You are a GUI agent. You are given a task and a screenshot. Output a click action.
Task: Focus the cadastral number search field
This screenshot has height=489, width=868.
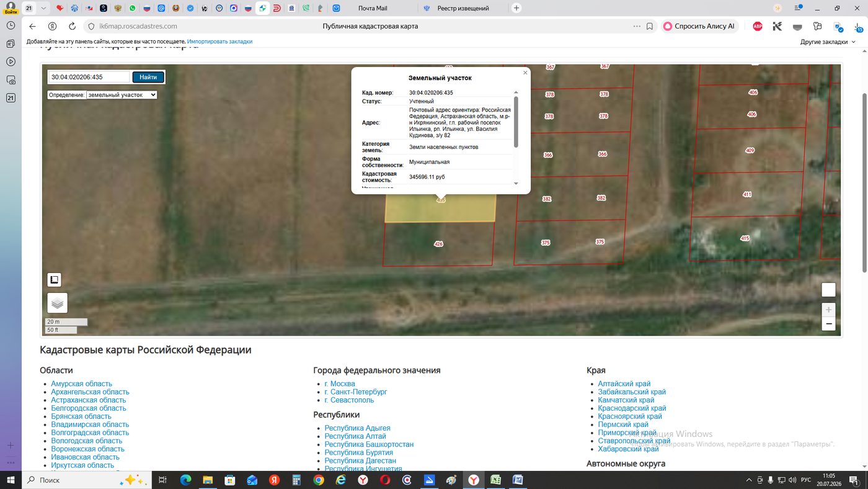pyautogui.click(x=89, y=77)
